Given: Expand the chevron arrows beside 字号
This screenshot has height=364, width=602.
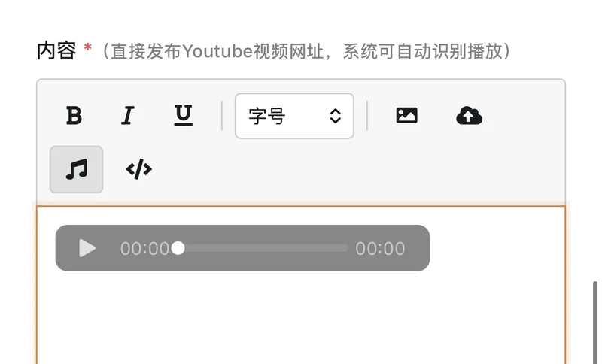Looking at the screenshot, I should 335,116.
